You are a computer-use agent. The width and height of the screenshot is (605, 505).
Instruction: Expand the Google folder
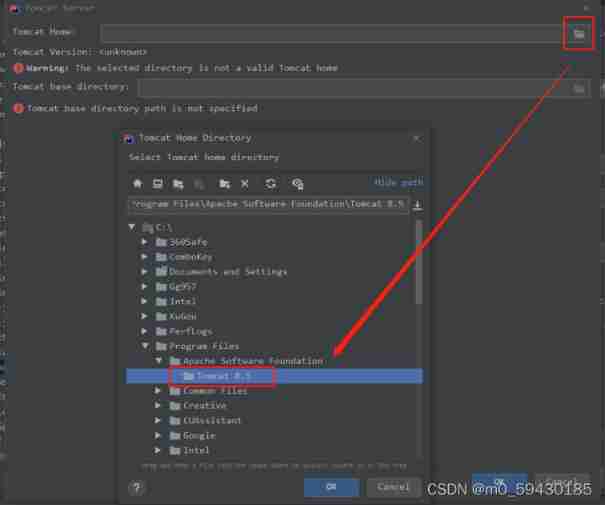point(158,435)
